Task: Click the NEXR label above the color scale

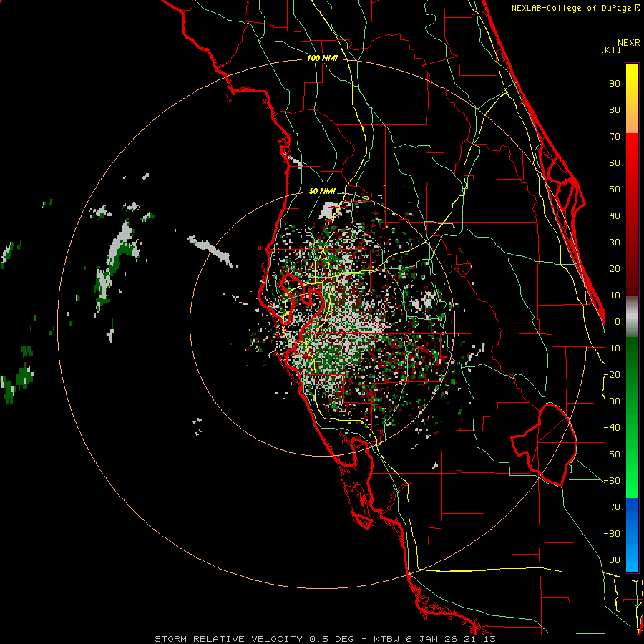Action: 629,43
